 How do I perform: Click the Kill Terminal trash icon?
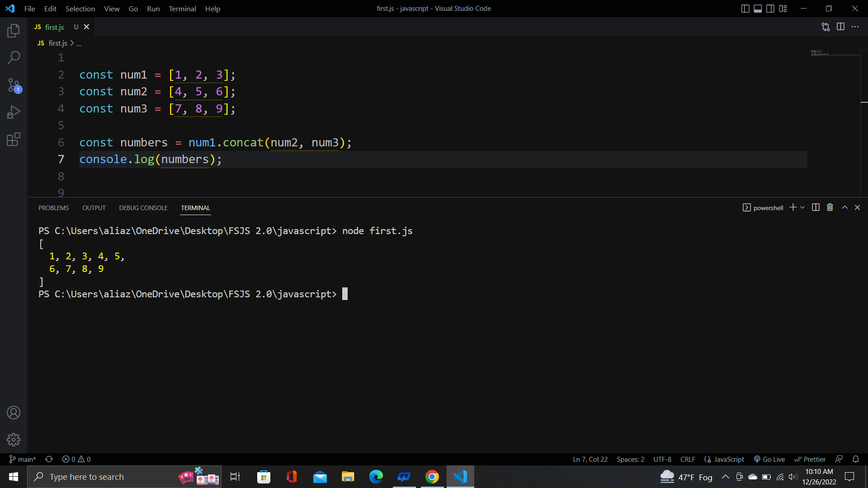(x=830, y=207)
